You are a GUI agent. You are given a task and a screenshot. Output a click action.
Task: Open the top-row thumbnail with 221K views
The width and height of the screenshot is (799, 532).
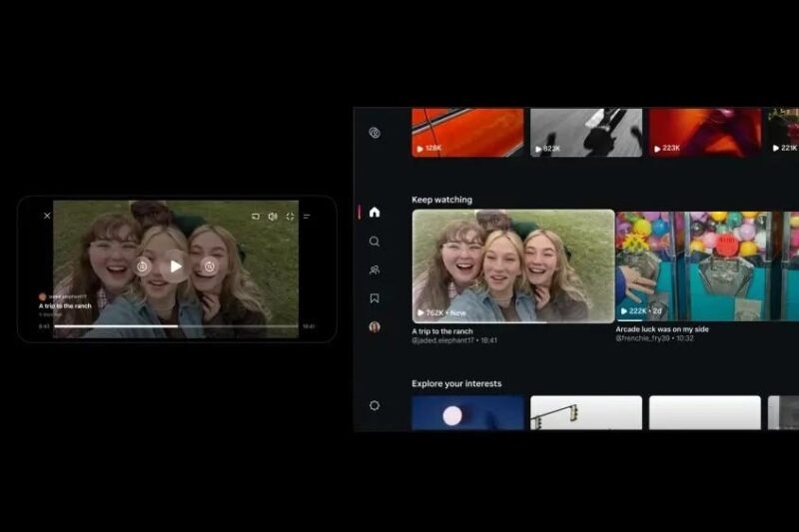784,132
